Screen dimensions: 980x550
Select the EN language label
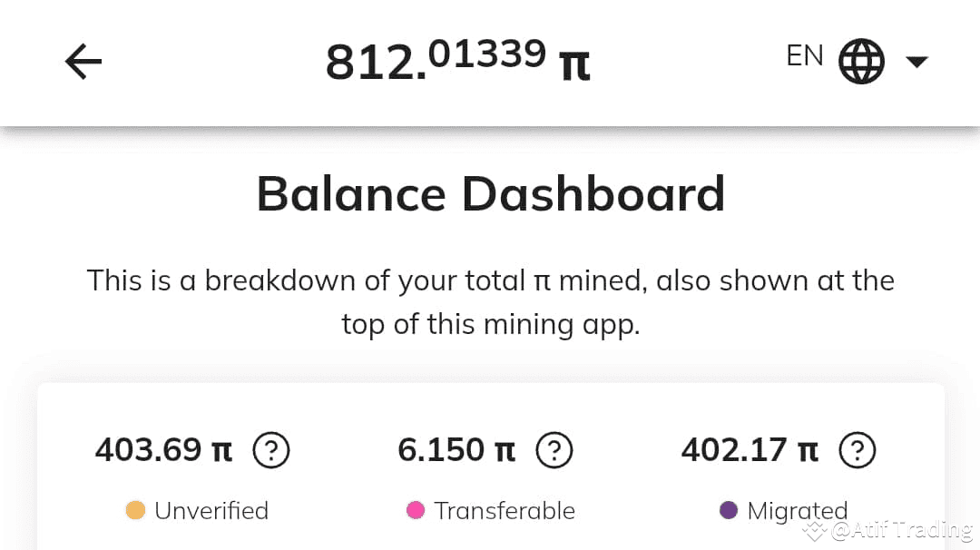tap(805, 55)
